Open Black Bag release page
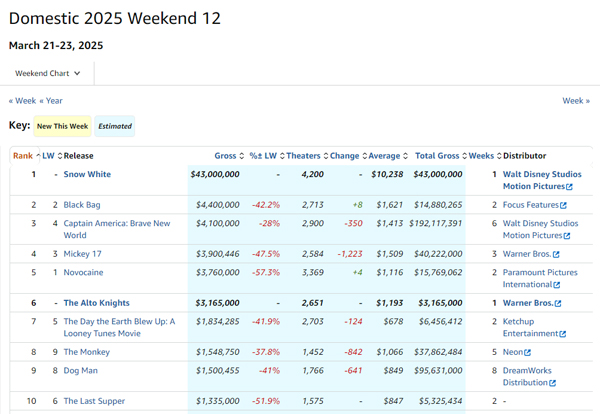This screenshot has height=414, width=600. 82,205
